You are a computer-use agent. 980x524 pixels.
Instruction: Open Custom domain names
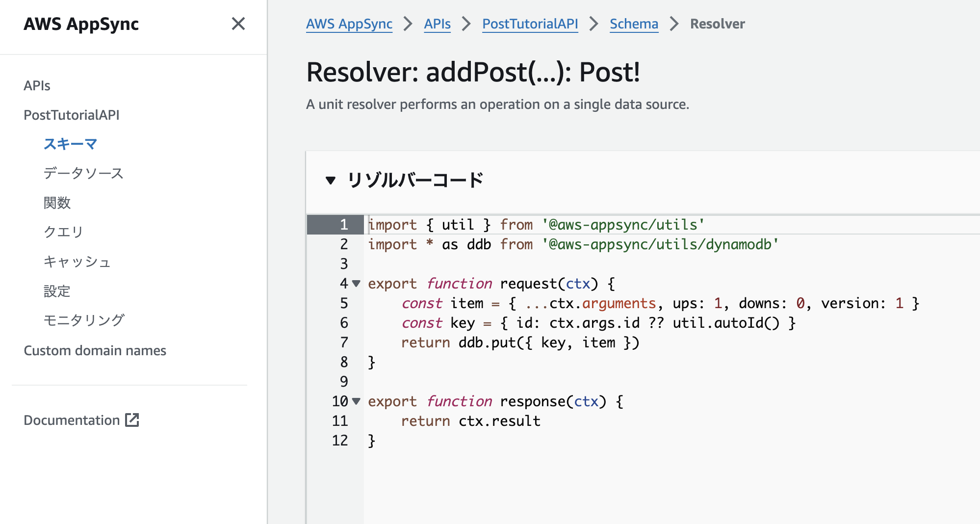pyautogui.click(x=95, y=350)
